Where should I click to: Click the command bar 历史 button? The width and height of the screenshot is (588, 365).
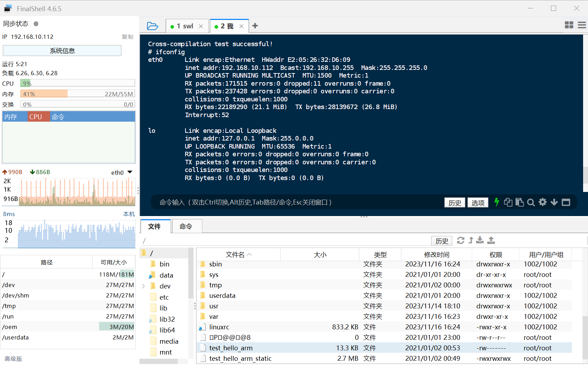tap(455, 203)
